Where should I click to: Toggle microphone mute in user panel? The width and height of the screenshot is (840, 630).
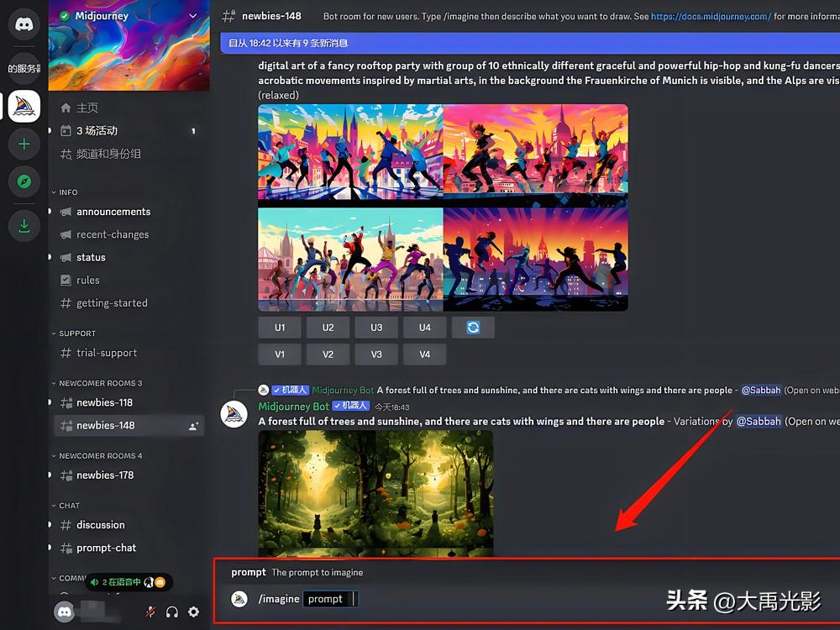150,612
